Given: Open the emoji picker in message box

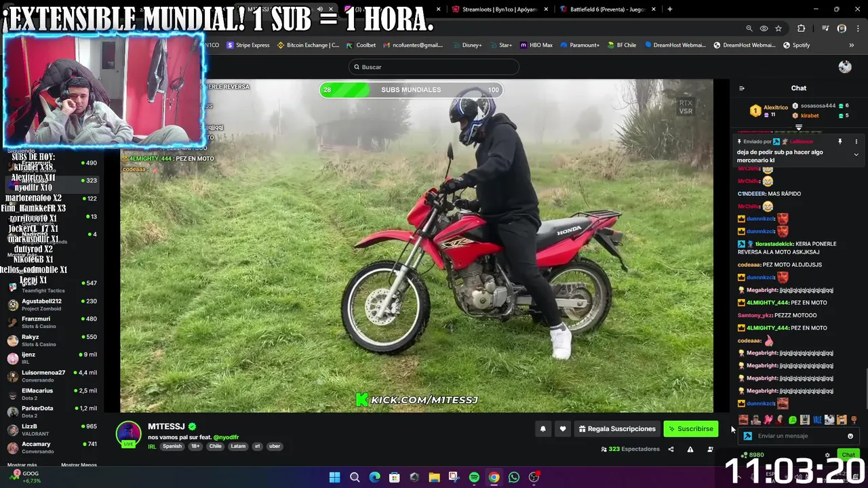Looking at the screenshot, I should click(x=850, y=436).
